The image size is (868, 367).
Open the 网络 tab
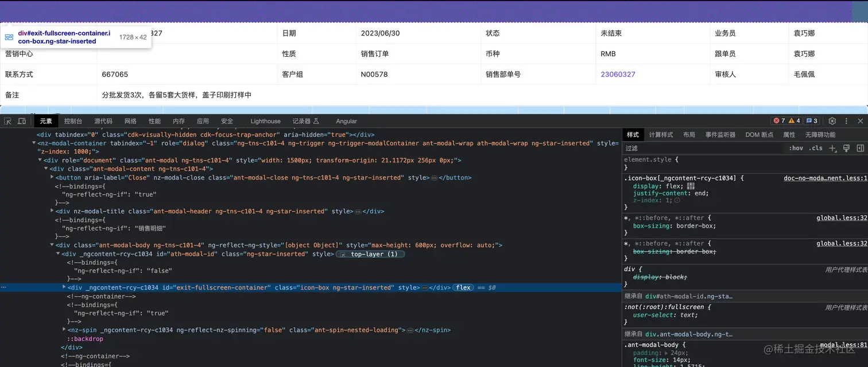(x=130, y=121)
